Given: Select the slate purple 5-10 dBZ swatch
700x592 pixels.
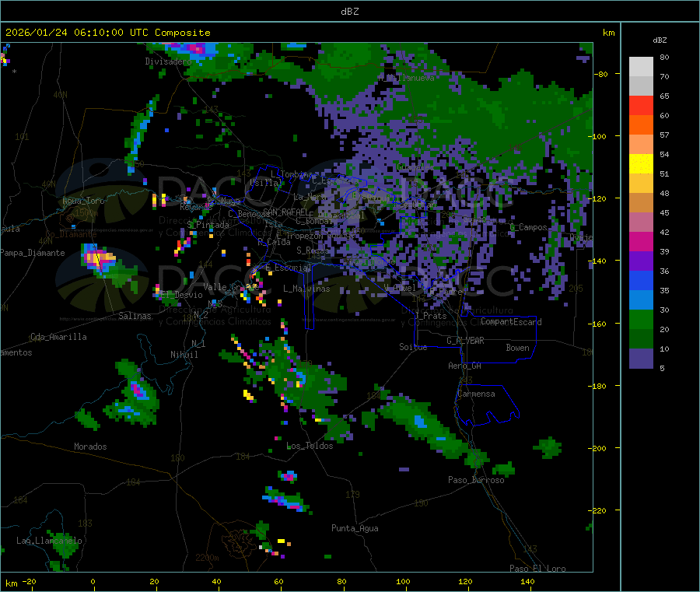Looking at the screenshot, I should (x=641, y=359).
